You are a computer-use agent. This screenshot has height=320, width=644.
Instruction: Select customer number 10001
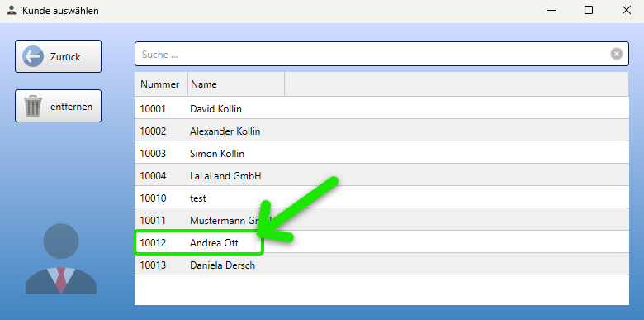(x=153, y=109)
